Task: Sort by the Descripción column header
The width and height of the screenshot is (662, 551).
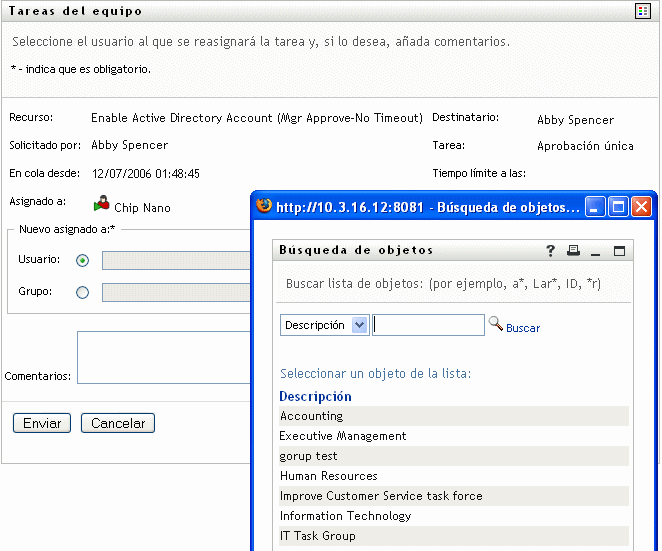Action: [315, 396]
